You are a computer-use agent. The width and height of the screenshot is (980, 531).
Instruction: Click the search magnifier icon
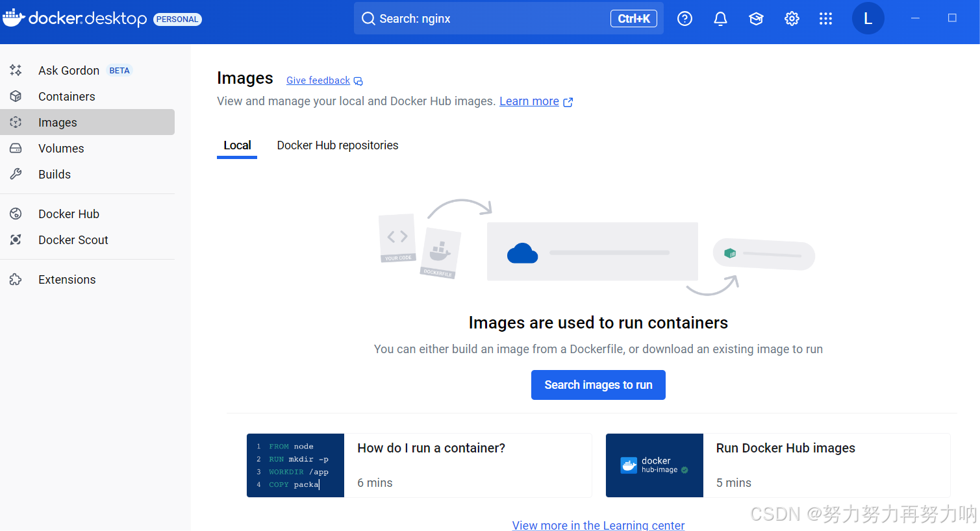point(368,18)
